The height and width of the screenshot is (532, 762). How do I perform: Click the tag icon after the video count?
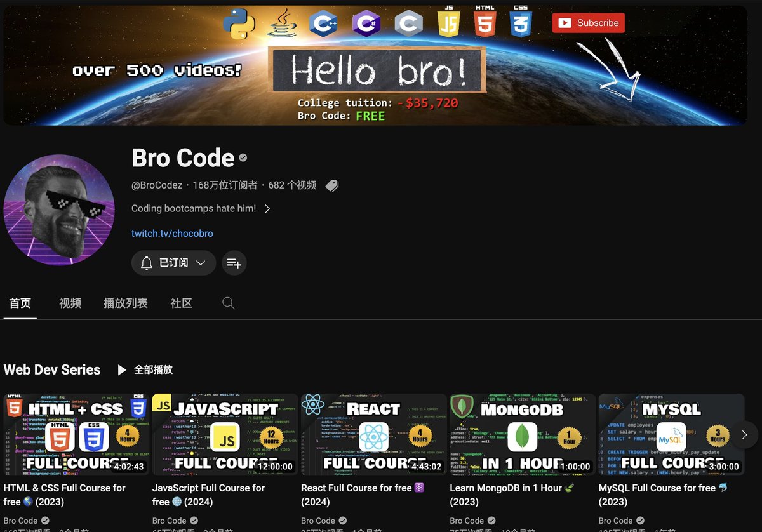click(x=331, y=185)
